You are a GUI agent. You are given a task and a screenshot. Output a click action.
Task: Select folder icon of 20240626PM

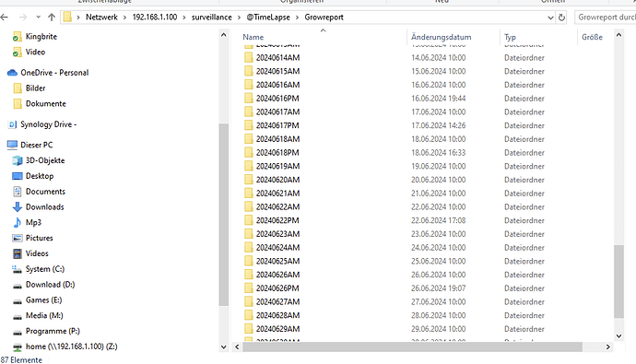[x=249, y=288]
